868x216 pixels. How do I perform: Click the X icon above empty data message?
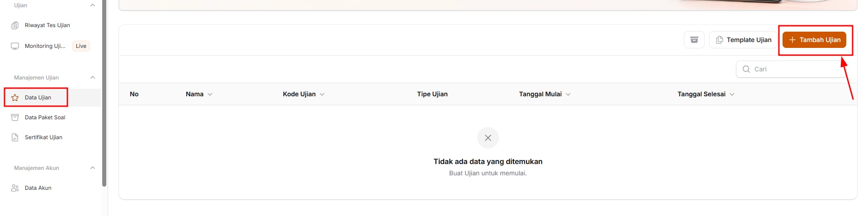point(488,138)
